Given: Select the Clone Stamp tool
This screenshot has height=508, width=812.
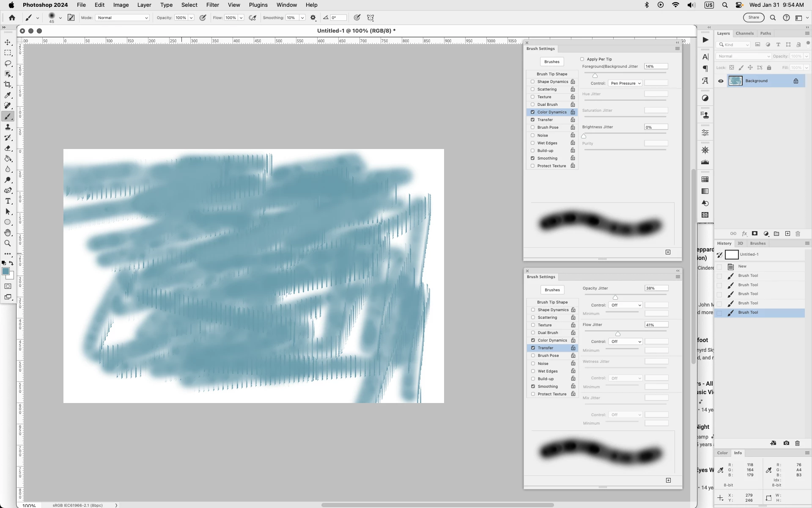Looking at the screenshot, I should [8, 127].
